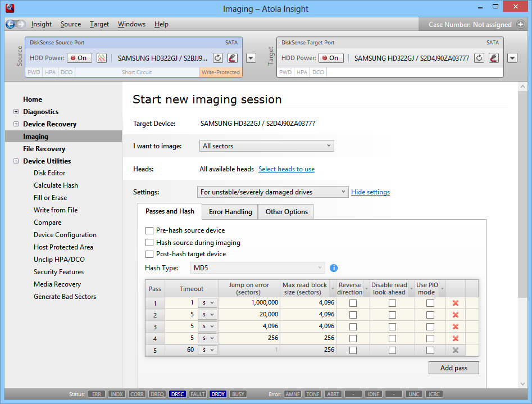Image resolution: width=532 pixels, height=404 pixels.
Task: Click source port write-protection switch icon
Action: pos(233,58)
